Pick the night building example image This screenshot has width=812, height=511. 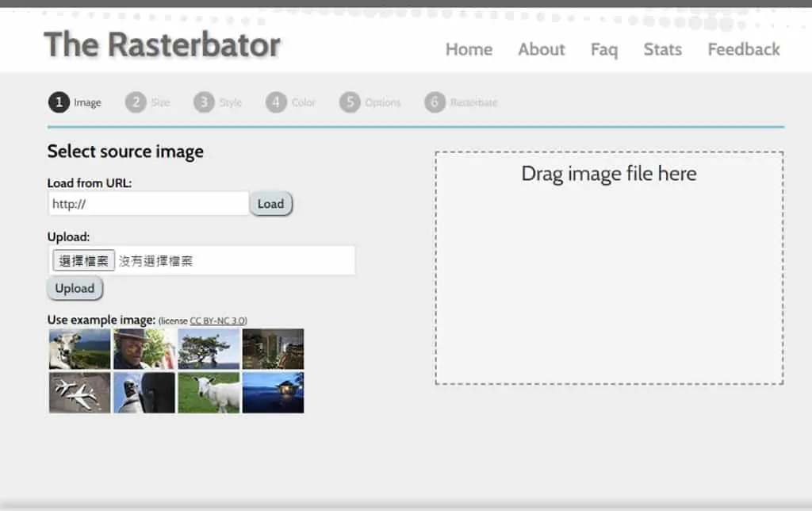[274, 349]
